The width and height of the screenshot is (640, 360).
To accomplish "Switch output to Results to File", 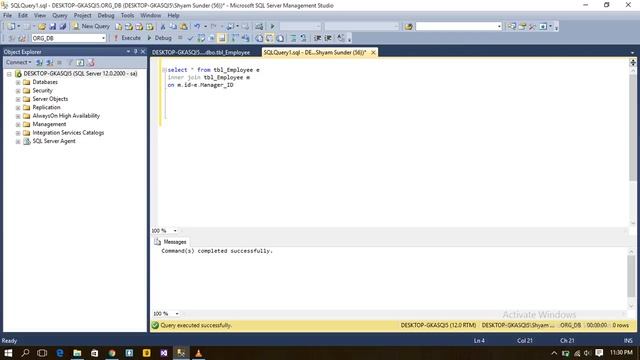I will [x=280, y=38].
